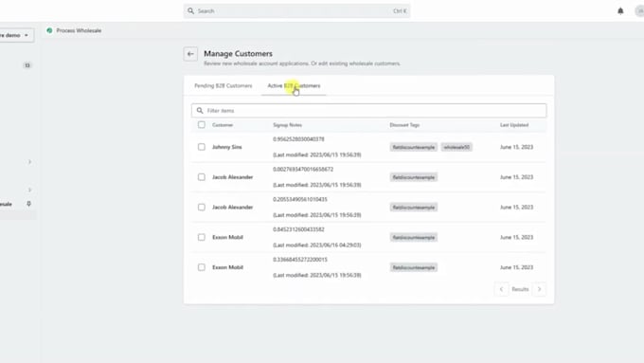
Task: Click the back arrow beside Manage Customers
Action: (x=190, y=54)
